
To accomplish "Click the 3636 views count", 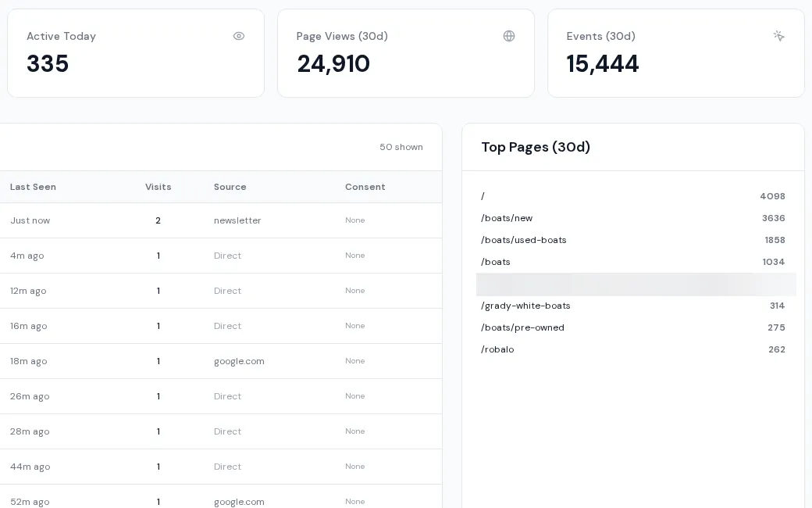I will coord(774,218).
